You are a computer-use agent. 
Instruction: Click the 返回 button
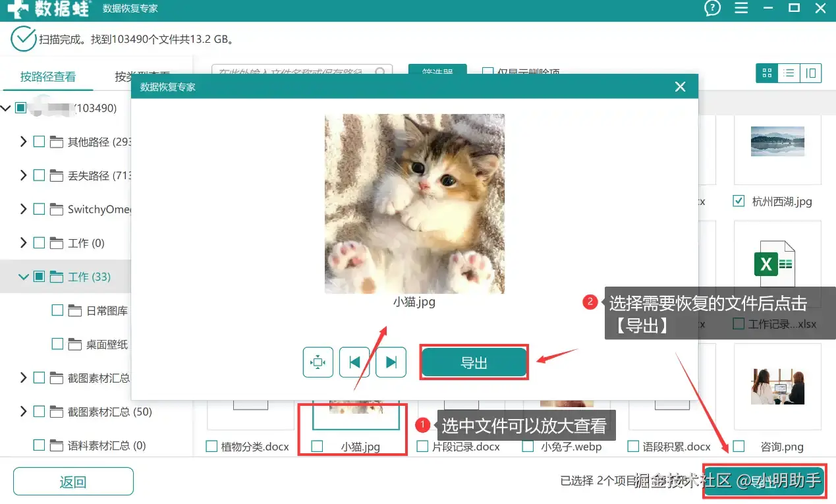pyautogui.click(x=73, y=482)
